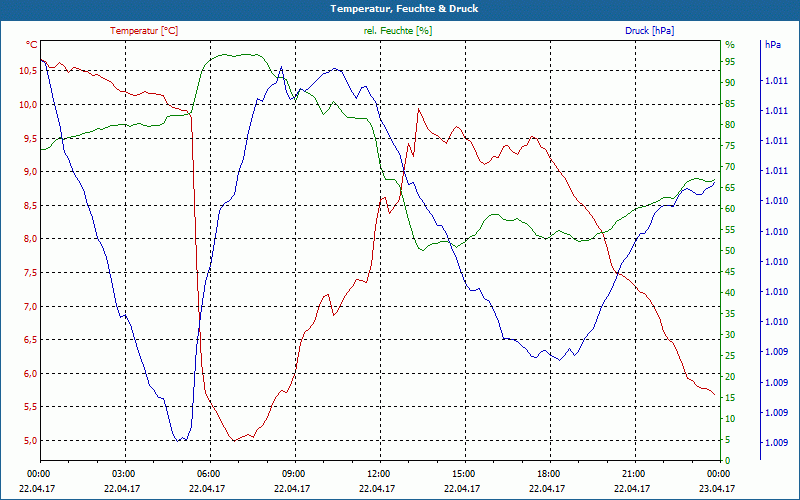Image resolution: width=800 pixels, height=500 pixels.
Task: Select the 21:00 time label on the x-axis
Action: point(634,474)
